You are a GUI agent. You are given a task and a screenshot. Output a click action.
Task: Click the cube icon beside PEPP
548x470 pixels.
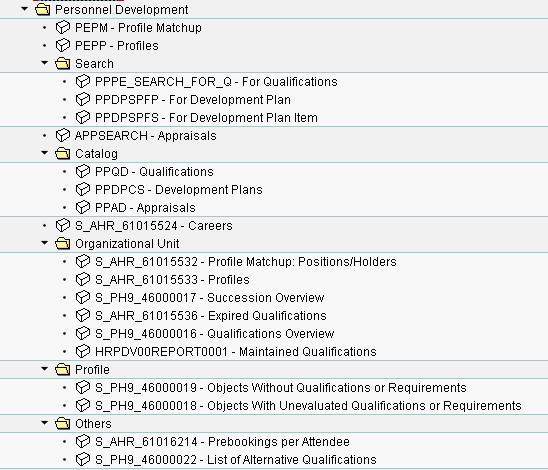[x=63, y=45]
